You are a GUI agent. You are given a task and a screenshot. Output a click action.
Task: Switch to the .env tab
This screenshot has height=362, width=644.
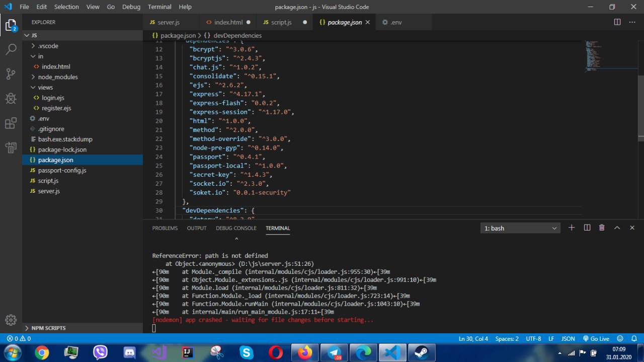(x=404, y=22)
